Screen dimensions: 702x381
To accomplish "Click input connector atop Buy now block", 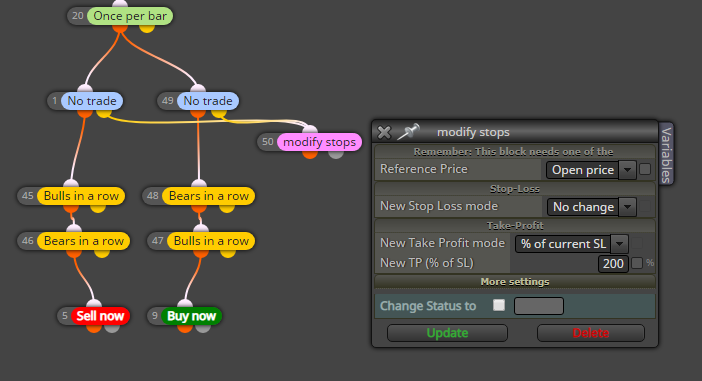I will tap(185, 304).
